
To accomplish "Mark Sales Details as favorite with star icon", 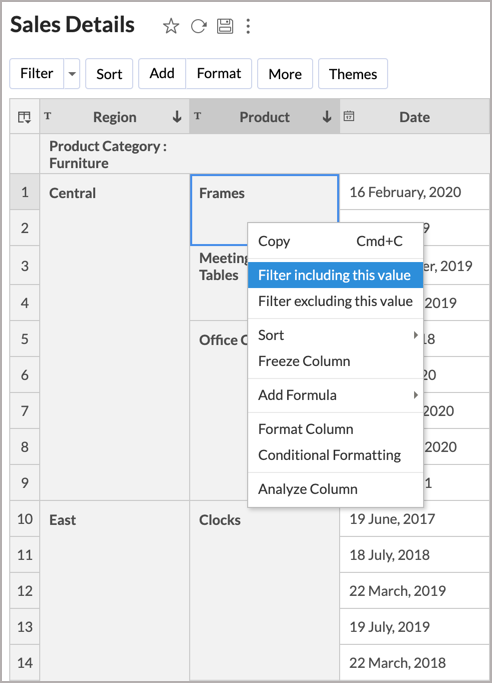I will (x=171, y=26).
